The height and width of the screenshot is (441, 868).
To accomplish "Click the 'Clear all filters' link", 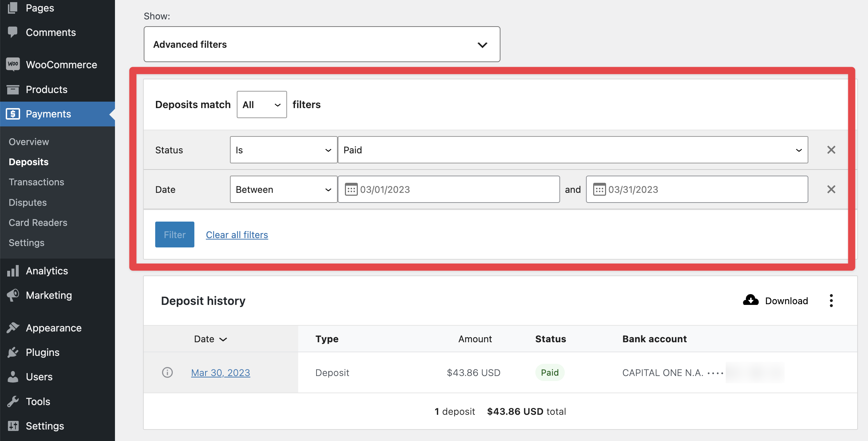I will [237, 235].
